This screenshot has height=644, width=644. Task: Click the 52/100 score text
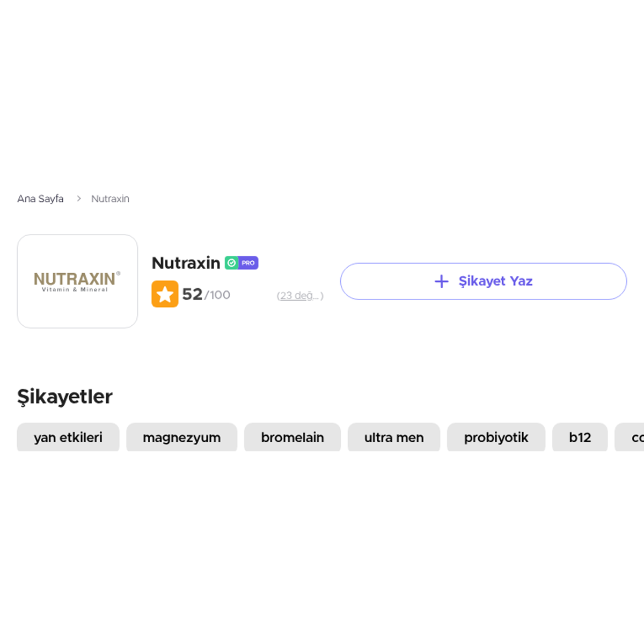coord(206,295)
